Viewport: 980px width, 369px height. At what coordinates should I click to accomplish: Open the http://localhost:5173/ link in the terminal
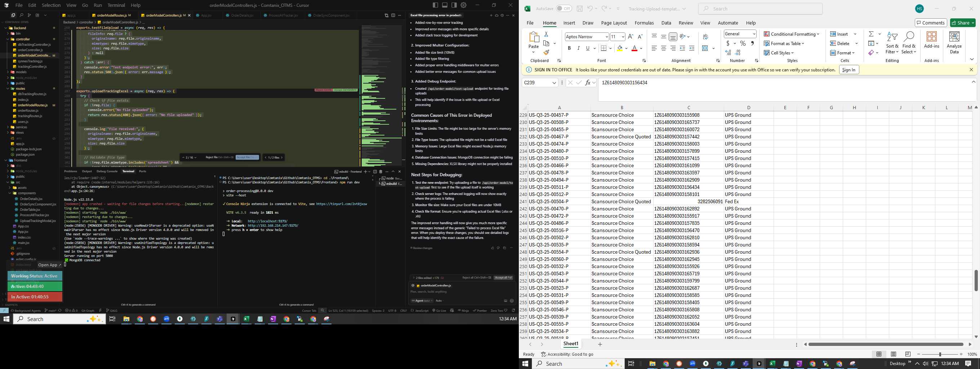pyautogui.click(x=267, y=221)
